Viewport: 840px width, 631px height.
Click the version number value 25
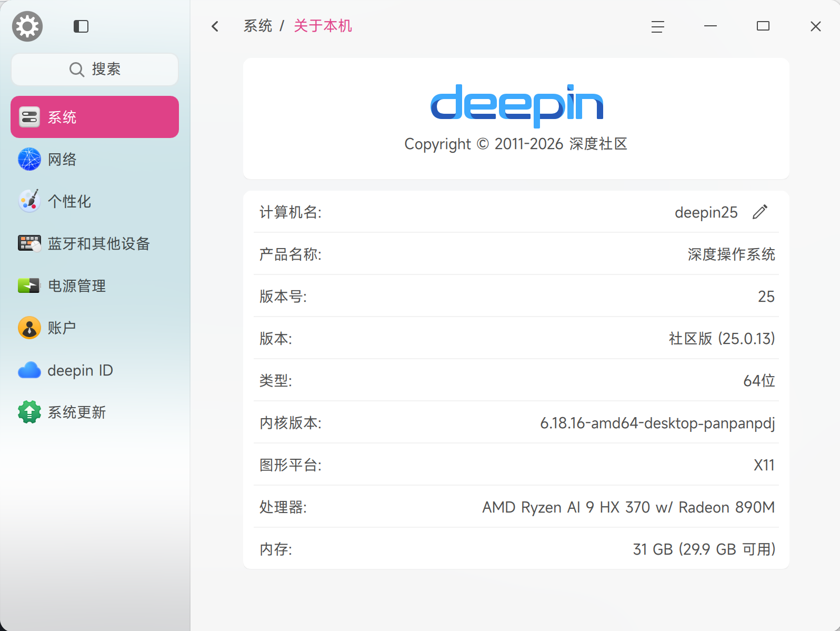point(766,297)
